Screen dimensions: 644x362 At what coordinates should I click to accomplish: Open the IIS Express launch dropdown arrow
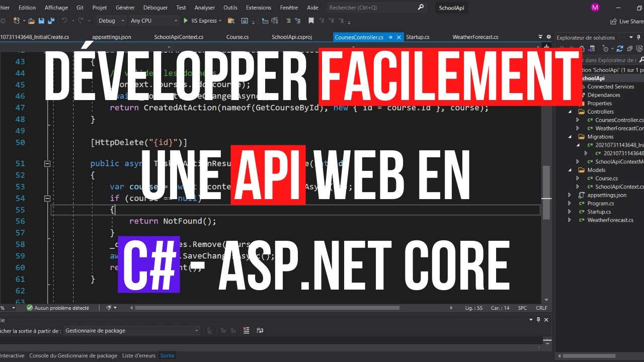point(220,21)
